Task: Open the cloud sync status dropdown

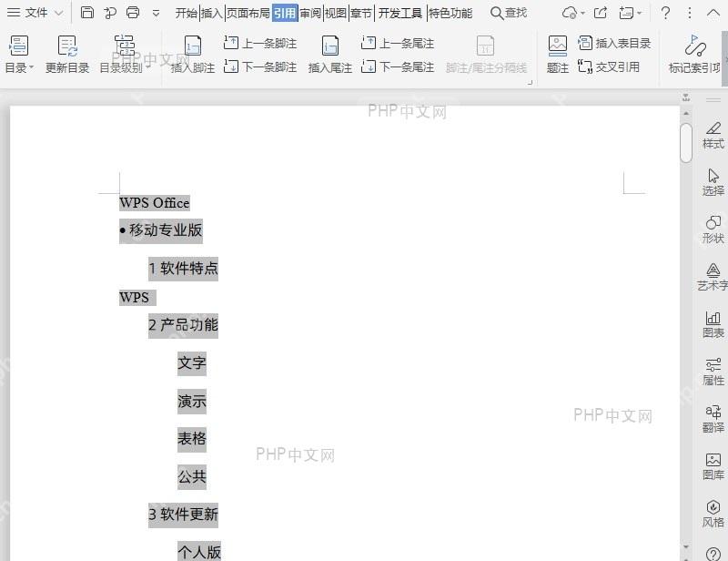Action: (x=573, y=13)
